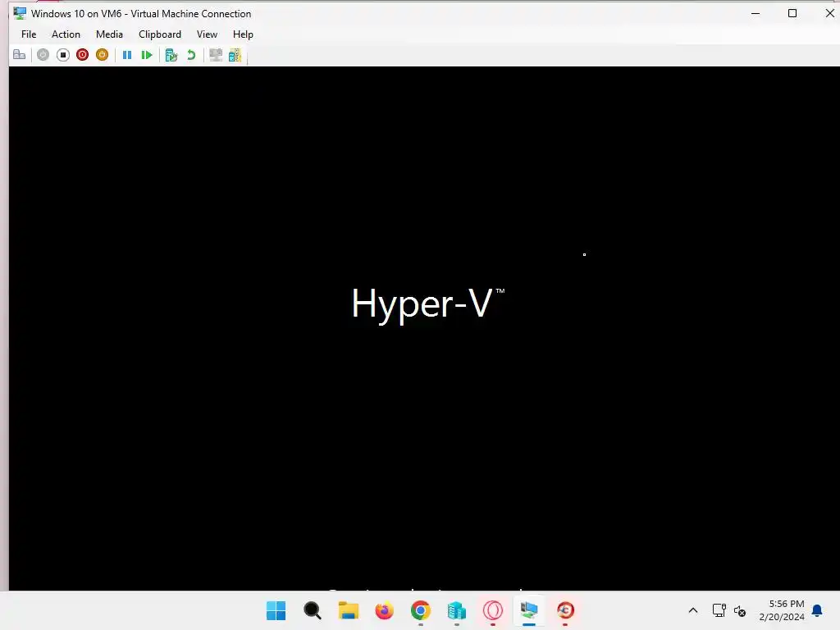Select the Virtual Machine Connection taskbar icon
The height and width of the screenshot is (630, 840).
point(529,610)
